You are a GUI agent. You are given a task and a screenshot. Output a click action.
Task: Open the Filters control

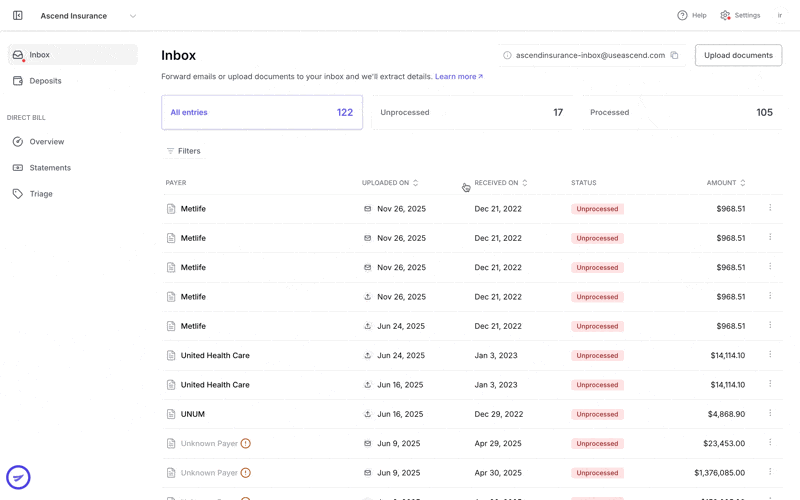184,151
